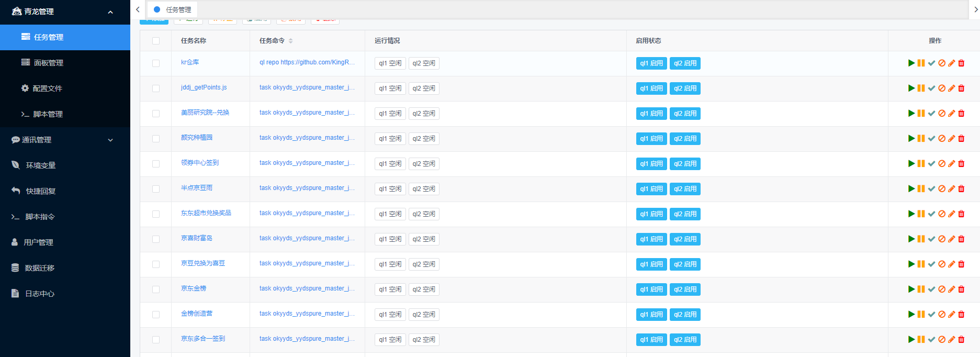This screenshot has width=980, height=357.
Task: Expand the 通讯管理 sidebar group
Action: (65, 140)
